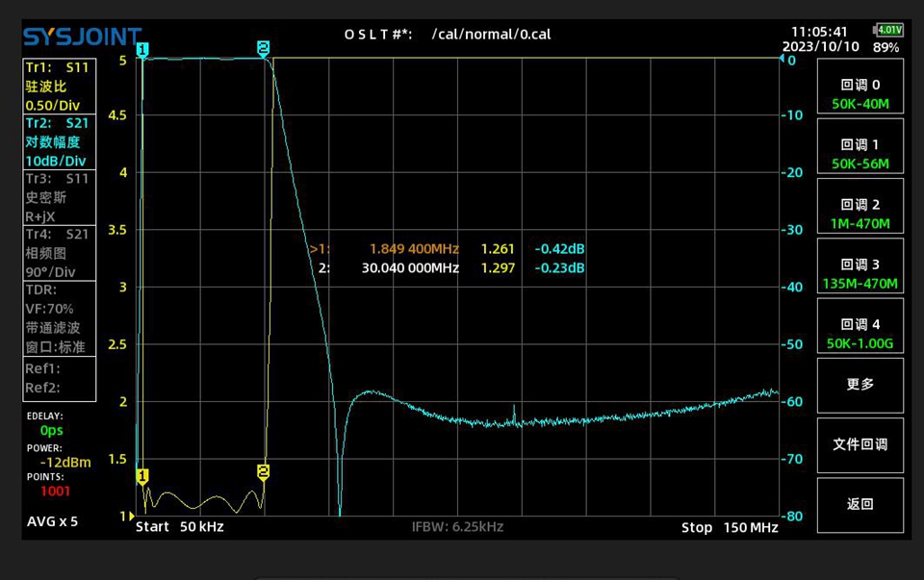Viewport: 924px width, 580px height.
Task: Click the Start 50 kHz frequency field
Action: 180,527
